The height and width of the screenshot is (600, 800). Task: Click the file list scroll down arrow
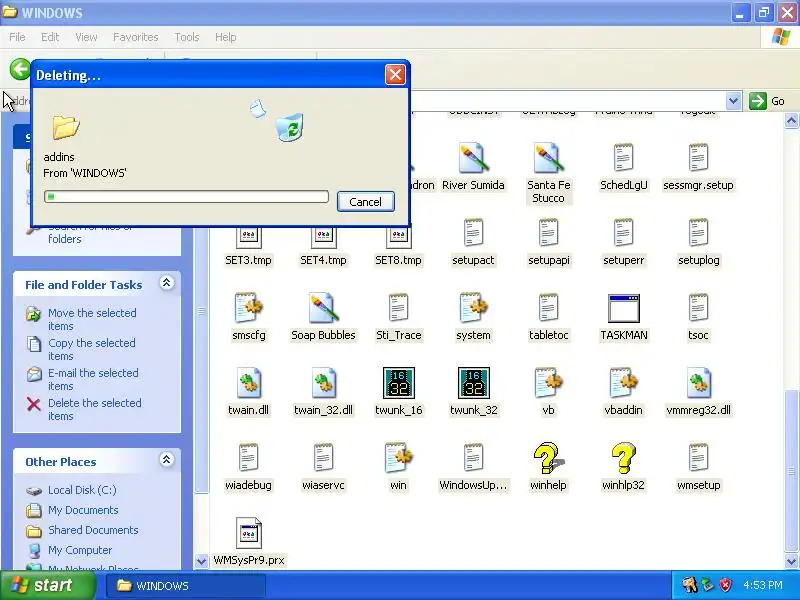(791, 561)
